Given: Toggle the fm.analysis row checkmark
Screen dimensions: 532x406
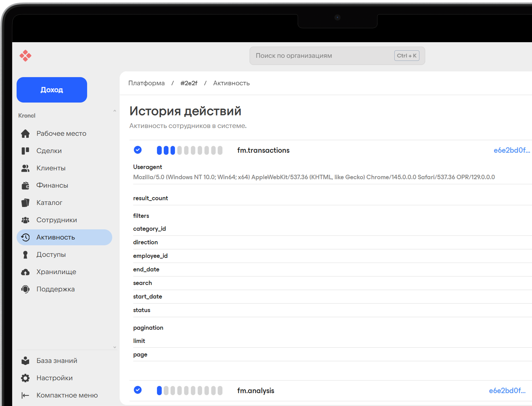Looking at the screenshot, I should click(138, 390).
